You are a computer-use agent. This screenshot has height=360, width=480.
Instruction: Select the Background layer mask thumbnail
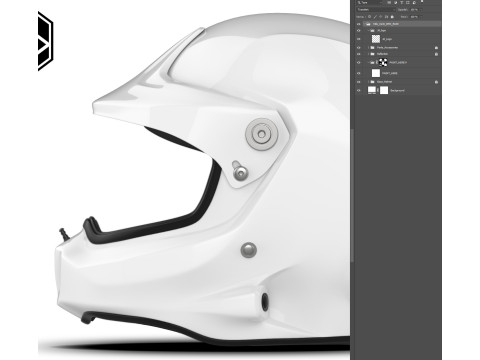384,90
